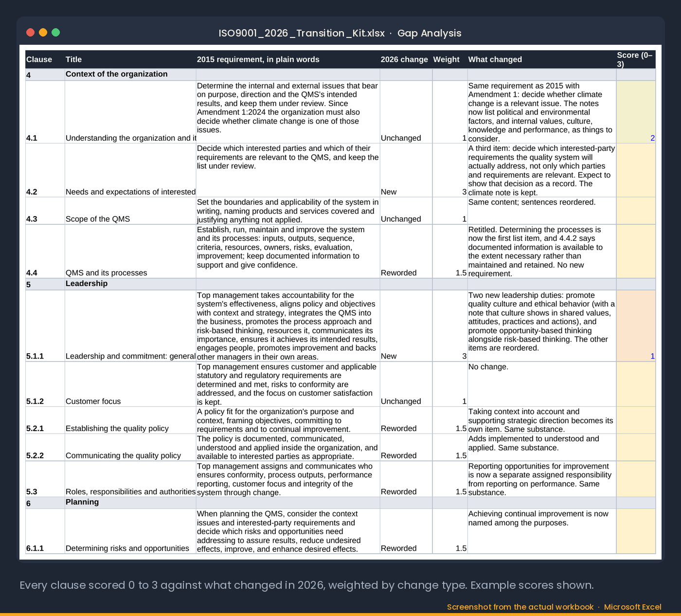
Task: Select the "Weight" column header
Action: (450, 59)
